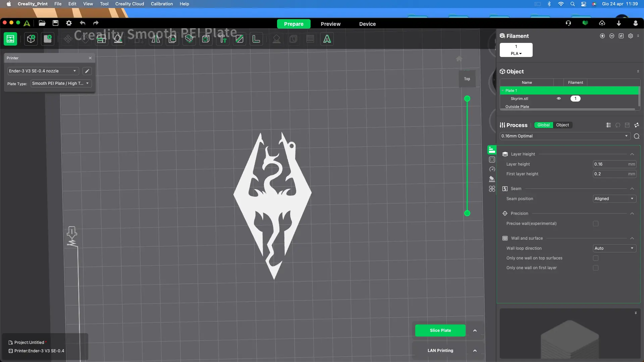Select the Measure L-ruler tool

point(256,39)
